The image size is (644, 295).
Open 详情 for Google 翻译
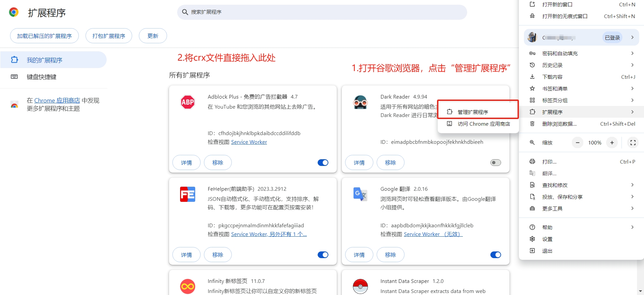coord(359,255)
